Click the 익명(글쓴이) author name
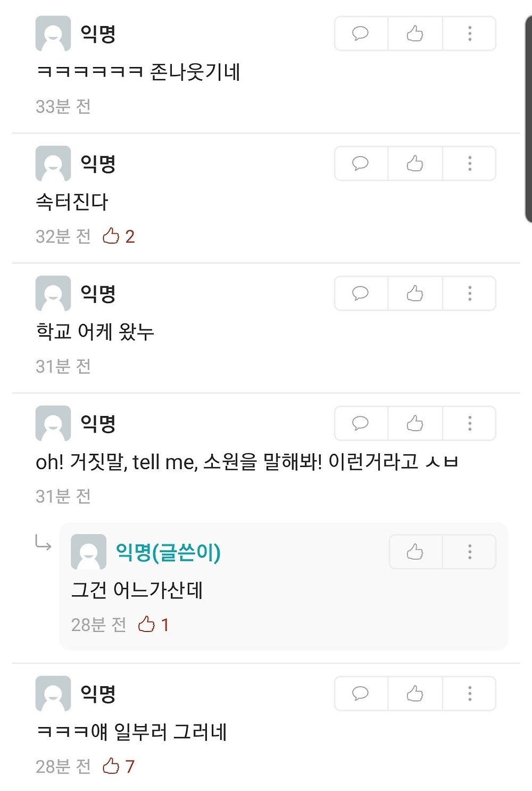Image resolution: width=532 pixels, height=791 pixels. click(168, 552)
